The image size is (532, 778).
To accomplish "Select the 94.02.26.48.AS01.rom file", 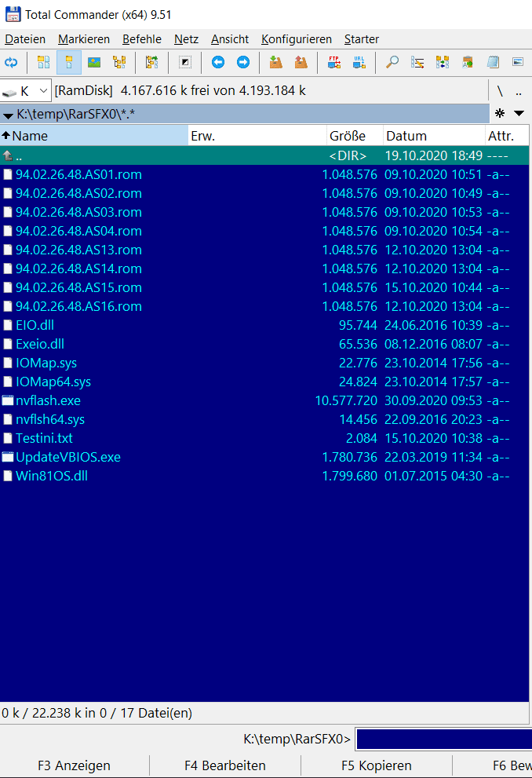I will (x=78, y=174).
